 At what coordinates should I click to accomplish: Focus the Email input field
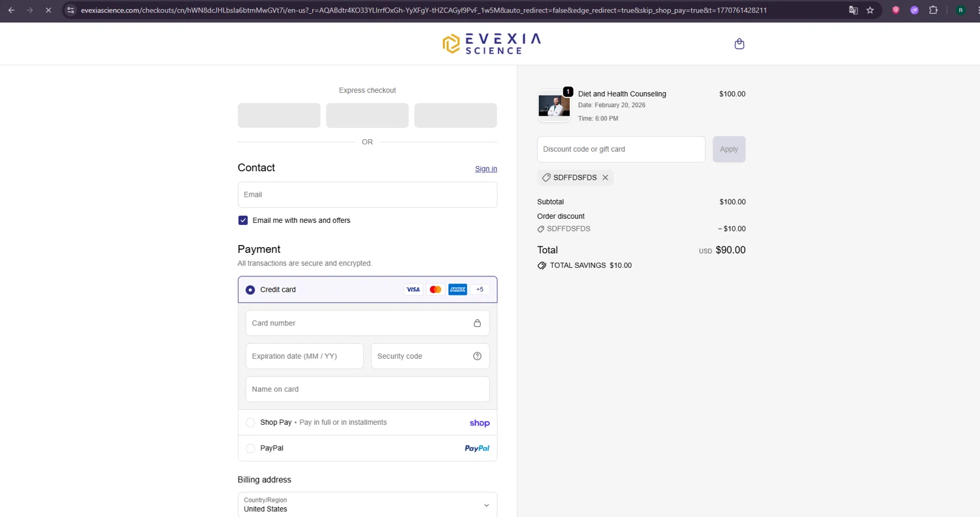[x=367, y=195]
